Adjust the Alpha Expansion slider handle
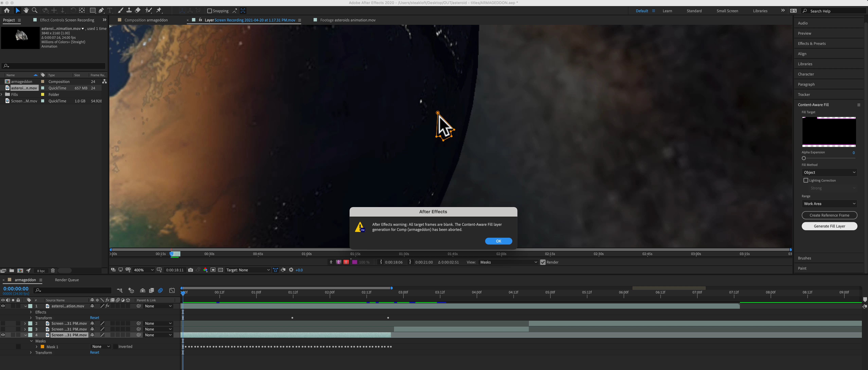The image size is (868, 370). [804, 158]
